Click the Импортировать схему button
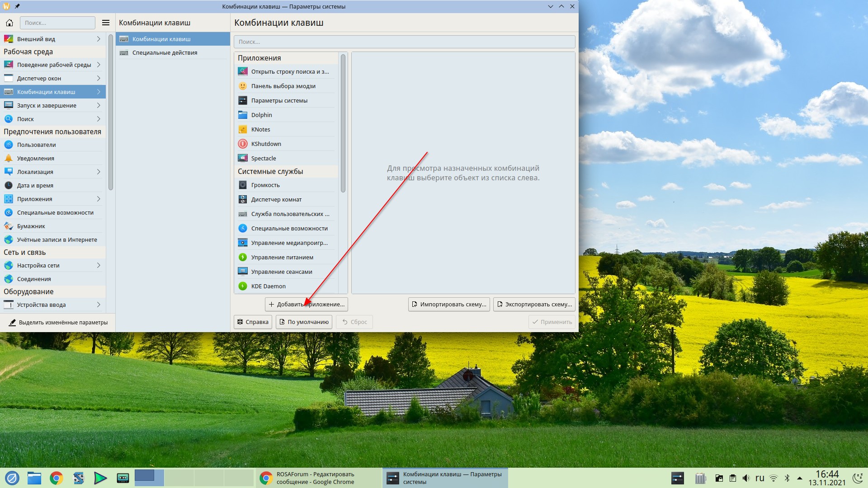This screenshot has width=868, height=488. pos(448,304)
